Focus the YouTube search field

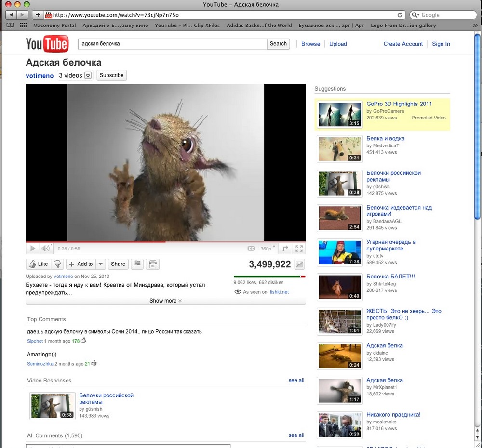tap(173, 44)
